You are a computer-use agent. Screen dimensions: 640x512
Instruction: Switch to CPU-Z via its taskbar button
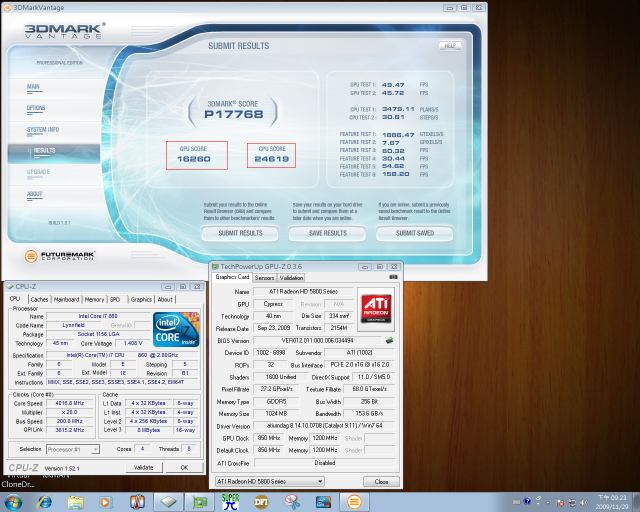168,502
